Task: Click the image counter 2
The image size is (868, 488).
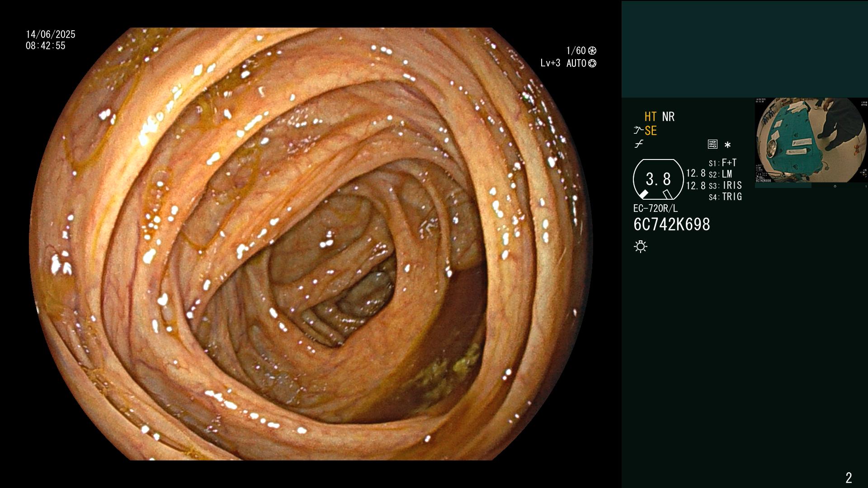Action: point(849,478)
